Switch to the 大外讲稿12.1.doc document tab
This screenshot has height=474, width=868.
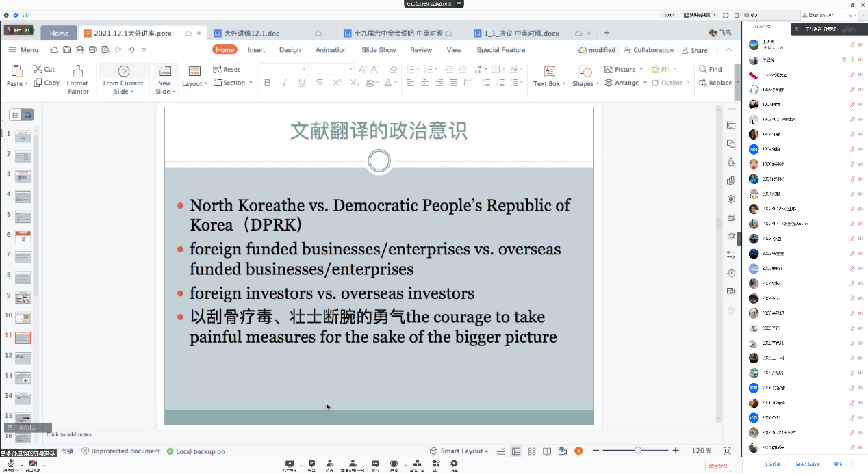tap(251, 33)
